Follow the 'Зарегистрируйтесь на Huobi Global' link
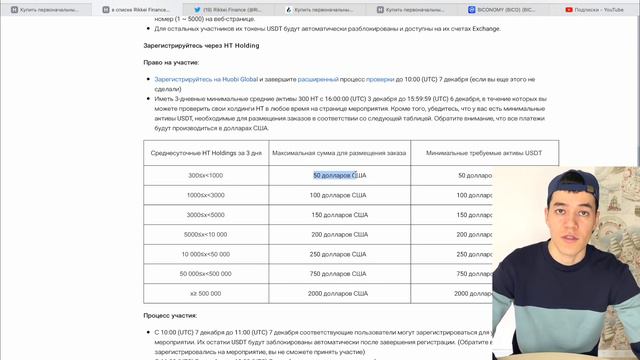The image size is (640, 360). pos(206,79)
